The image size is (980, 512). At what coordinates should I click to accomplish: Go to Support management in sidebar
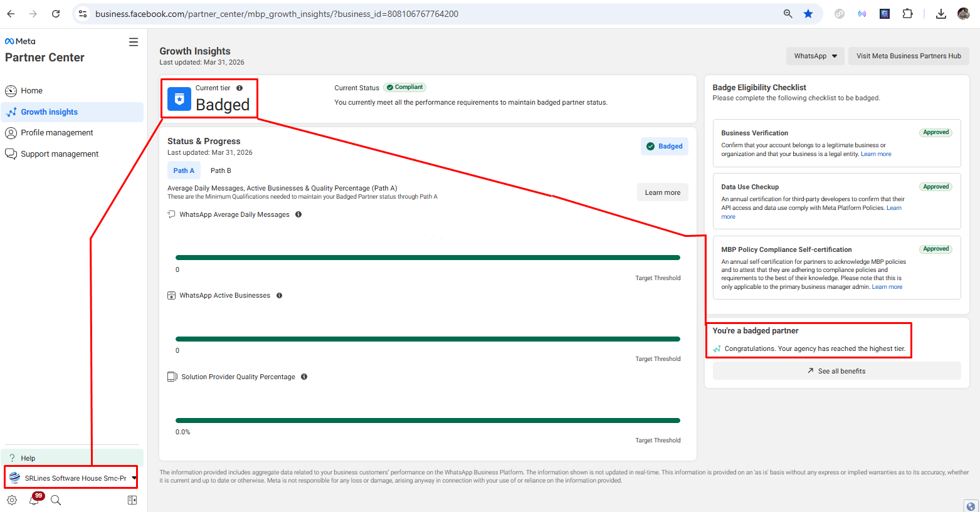click(x=60, y=154)
